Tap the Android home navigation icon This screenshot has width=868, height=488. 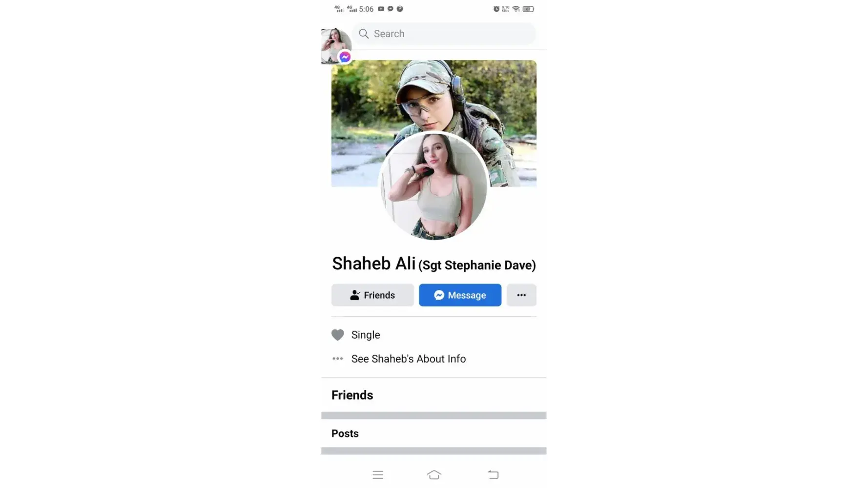[434, 475]
